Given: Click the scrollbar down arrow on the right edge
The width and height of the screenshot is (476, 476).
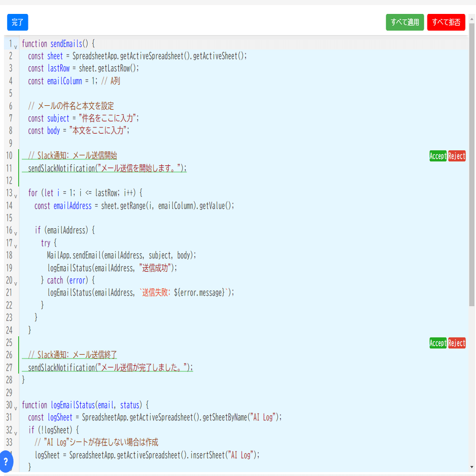Looking at the screenshot, I should tap(472, 467).
